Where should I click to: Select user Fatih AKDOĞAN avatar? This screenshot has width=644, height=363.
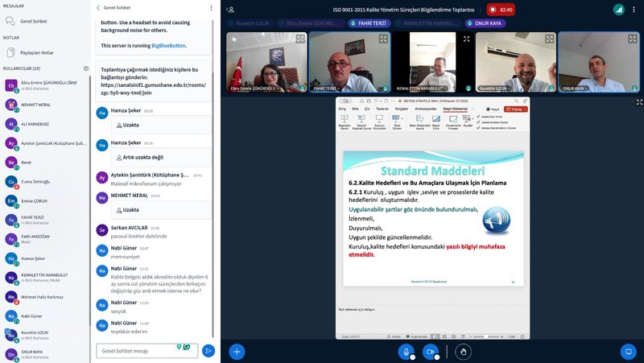coord(11,239)
